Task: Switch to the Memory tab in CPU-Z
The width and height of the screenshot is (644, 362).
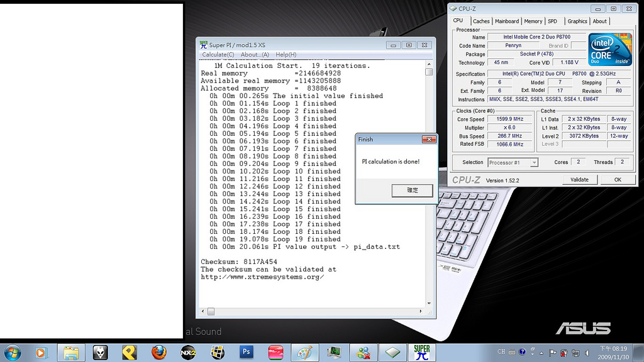Action: 533,21
